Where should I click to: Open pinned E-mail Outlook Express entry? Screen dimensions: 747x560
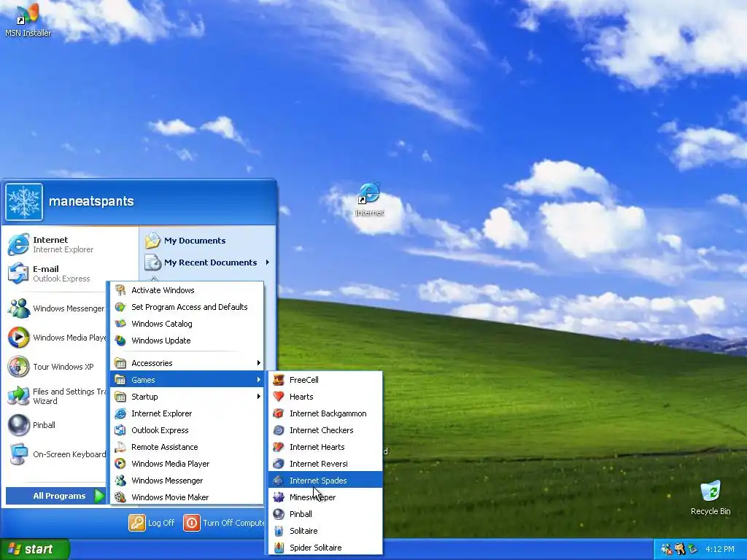(x=69, y=273)
